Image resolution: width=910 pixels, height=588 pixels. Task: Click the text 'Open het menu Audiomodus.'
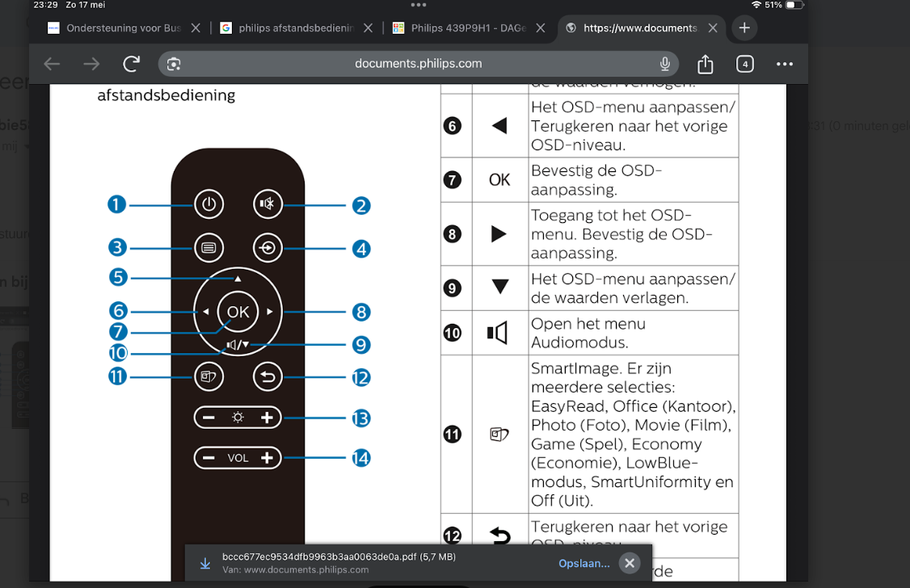[x=588, y=333]
